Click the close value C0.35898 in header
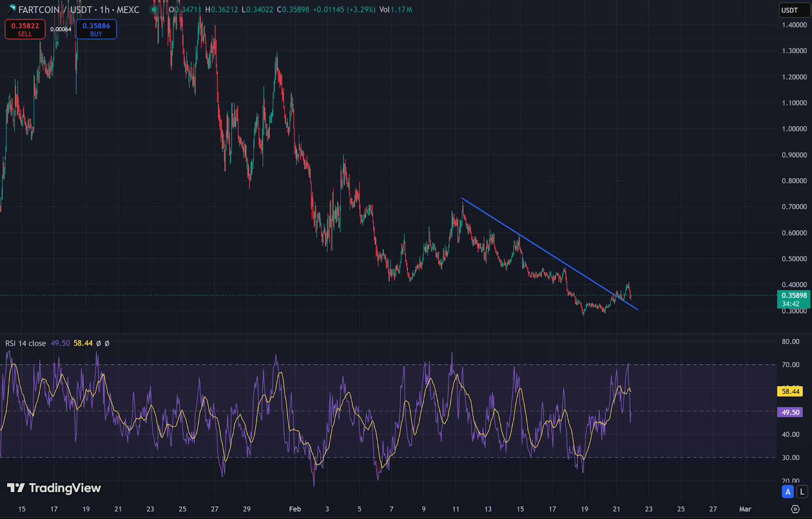The height and width of the screenshot is (519, 812). coord(293,10)
